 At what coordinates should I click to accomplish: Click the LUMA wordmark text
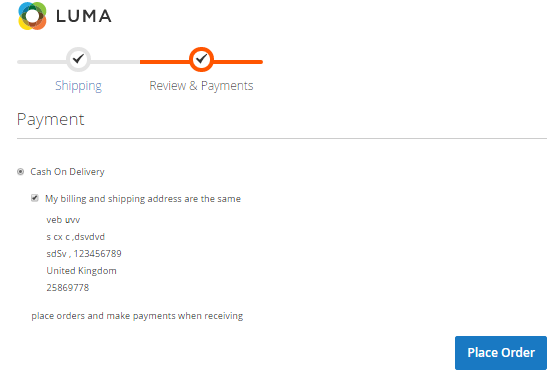[x=84, y=16]
